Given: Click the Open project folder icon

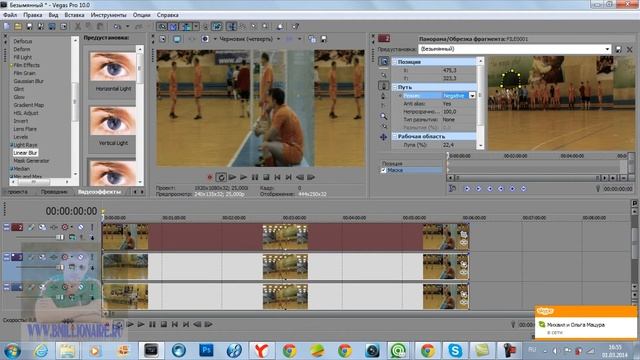Looking at the screenshot, I should click(x=18, y=27).
